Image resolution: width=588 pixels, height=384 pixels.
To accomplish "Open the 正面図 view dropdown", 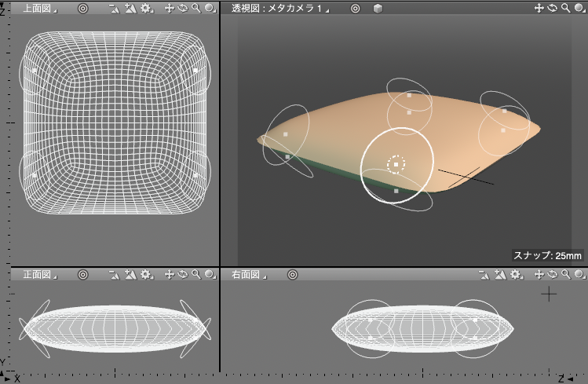I will tap(39, 275).
